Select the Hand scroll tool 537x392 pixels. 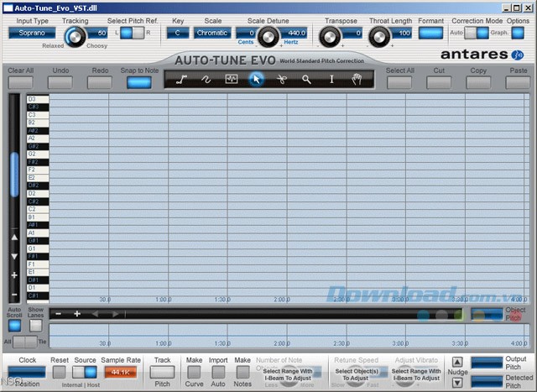357,80
